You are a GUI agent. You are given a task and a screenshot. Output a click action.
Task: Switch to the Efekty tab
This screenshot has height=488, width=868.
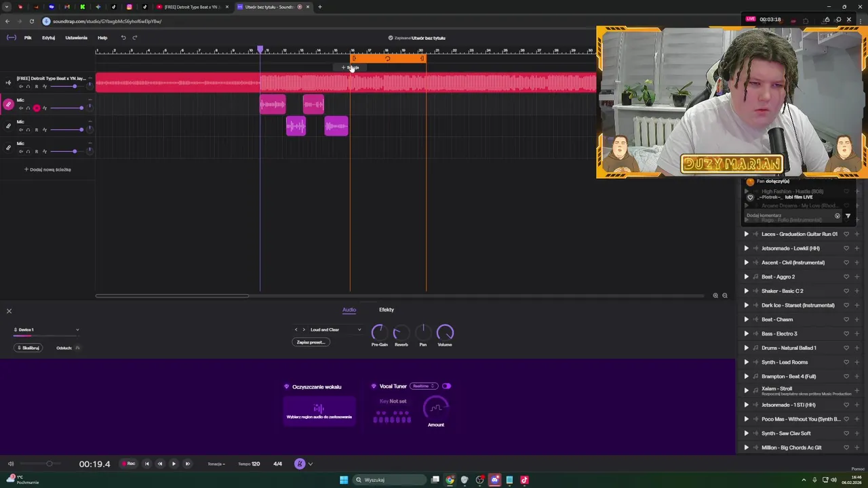pos(387,310)
